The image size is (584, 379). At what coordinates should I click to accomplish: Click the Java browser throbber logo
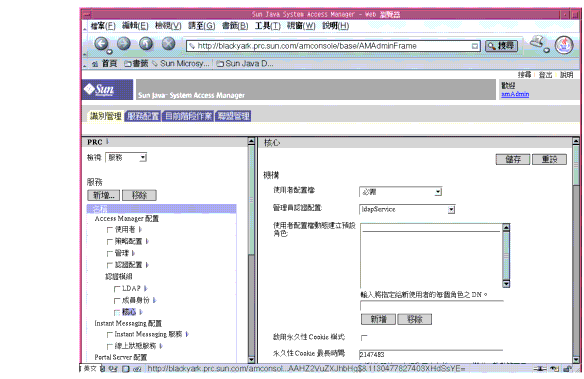point(564,45)
